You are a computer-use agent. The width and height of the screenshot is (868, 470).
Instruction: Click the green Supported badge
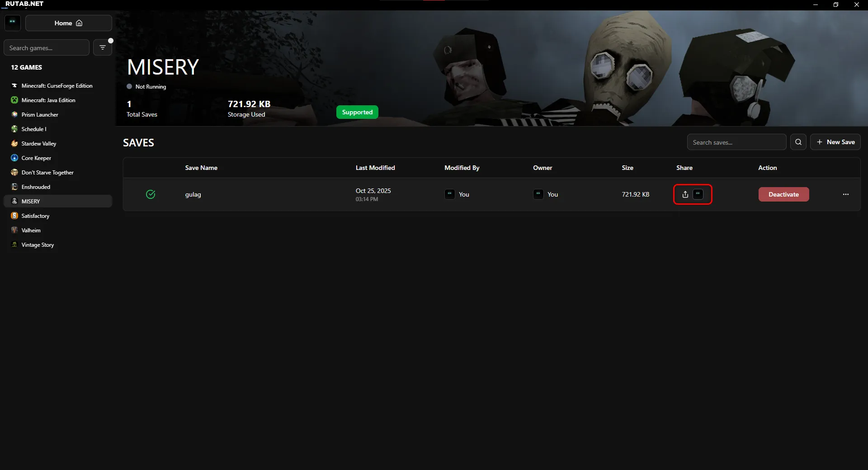[x=357, y=112]
